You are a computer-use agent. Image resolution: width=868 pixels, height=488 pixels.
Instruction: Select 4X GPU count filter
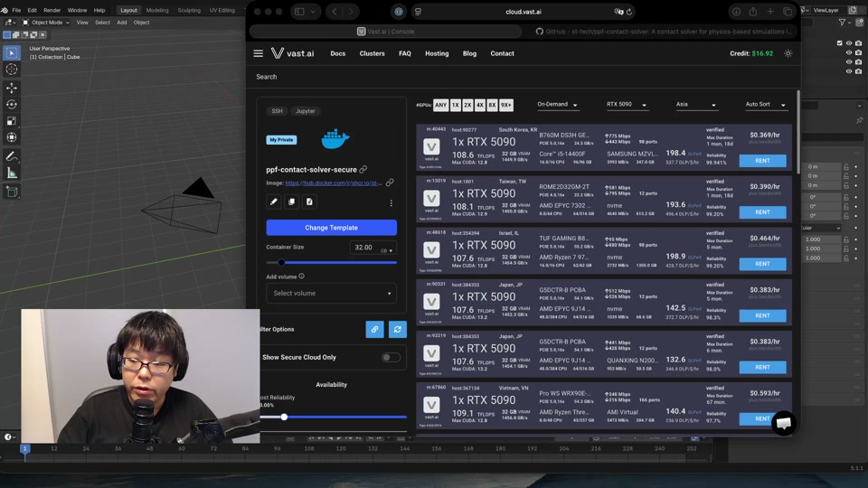[x=480, y=105]
